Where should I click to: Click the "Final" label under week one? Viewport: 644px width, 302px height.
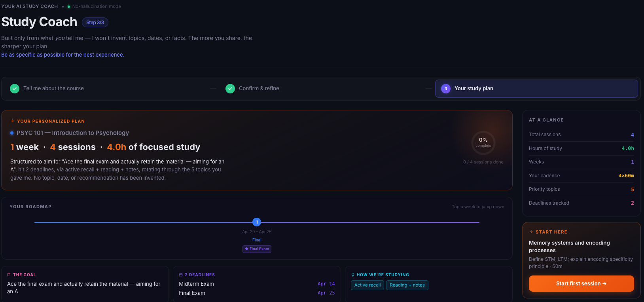coord(257,240)
